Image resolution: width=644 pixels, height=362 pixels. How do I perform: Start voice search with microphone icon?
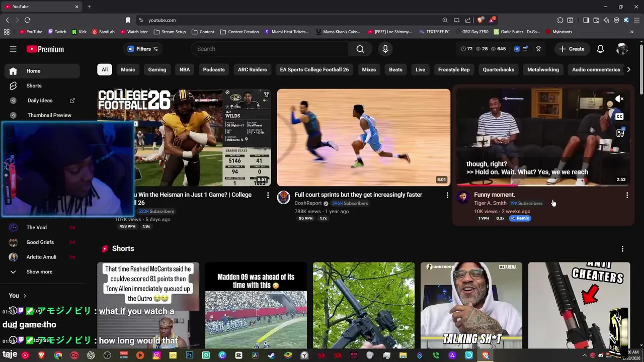(385, 49)
